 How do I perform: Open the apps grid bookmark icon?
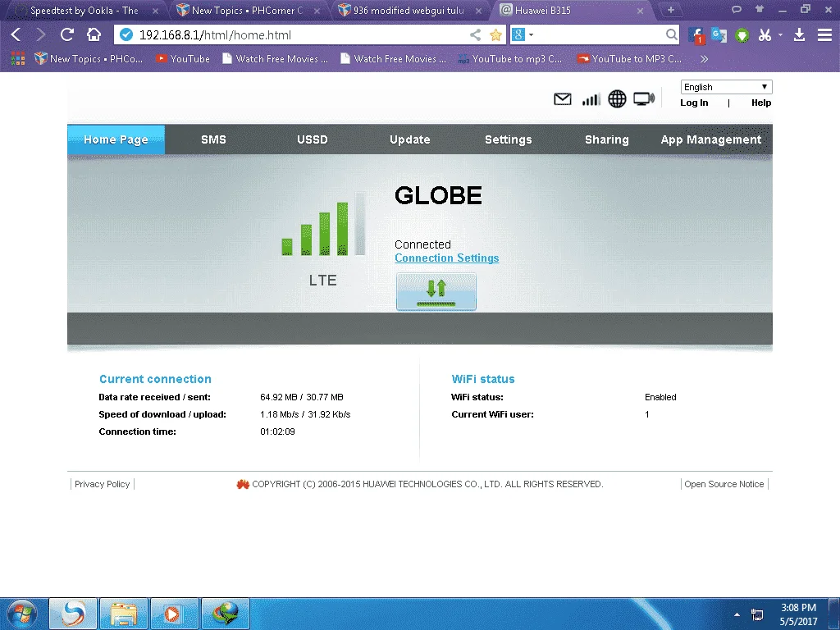pyautogui.click(x=18, y=58)
